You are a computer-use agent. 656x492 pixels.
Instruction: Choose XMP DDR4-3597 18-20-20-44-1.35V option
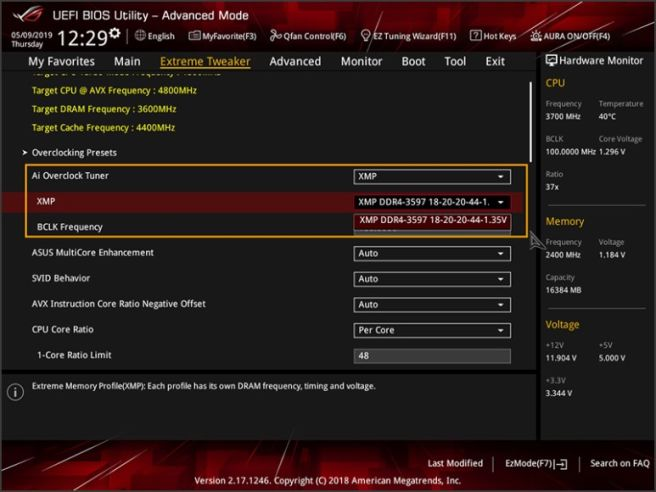click(x=432, y=220)
